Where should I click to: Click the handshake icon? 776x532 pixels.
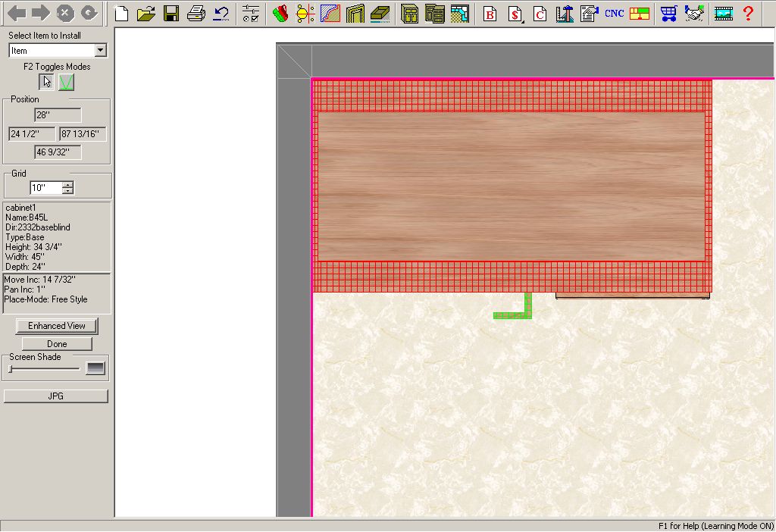click(694, 14)
